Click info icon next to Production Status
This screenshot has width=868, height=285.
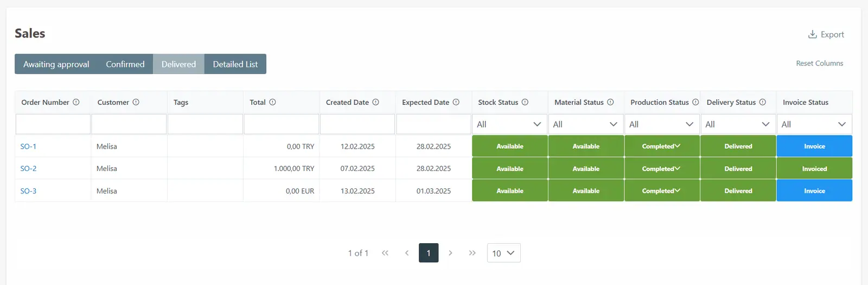(x=695, y=102)
